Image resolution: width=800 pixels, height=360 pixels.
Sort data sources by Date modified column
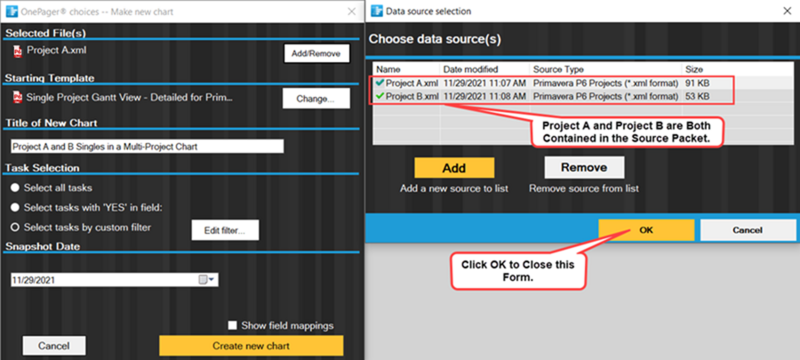(x=485, y=69)
